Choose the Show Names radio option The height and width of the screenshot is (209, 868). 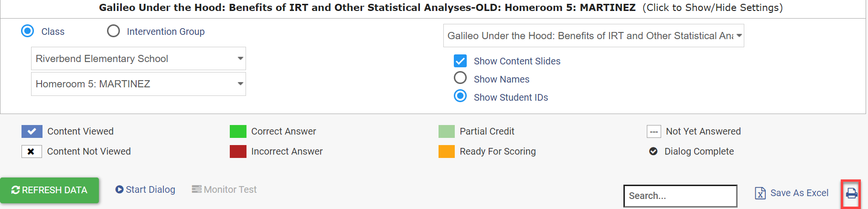[x=460, y=78]
